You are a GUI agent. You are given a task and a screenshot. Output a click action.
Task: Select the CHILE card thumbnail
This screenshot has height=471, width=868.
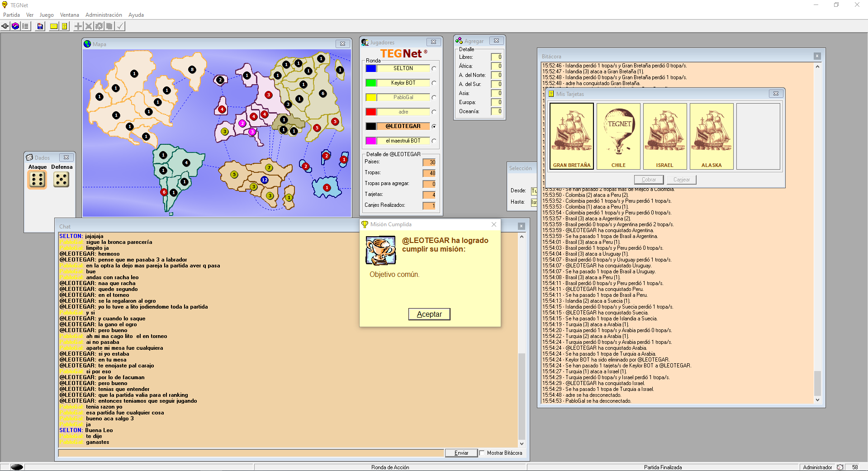618,136
